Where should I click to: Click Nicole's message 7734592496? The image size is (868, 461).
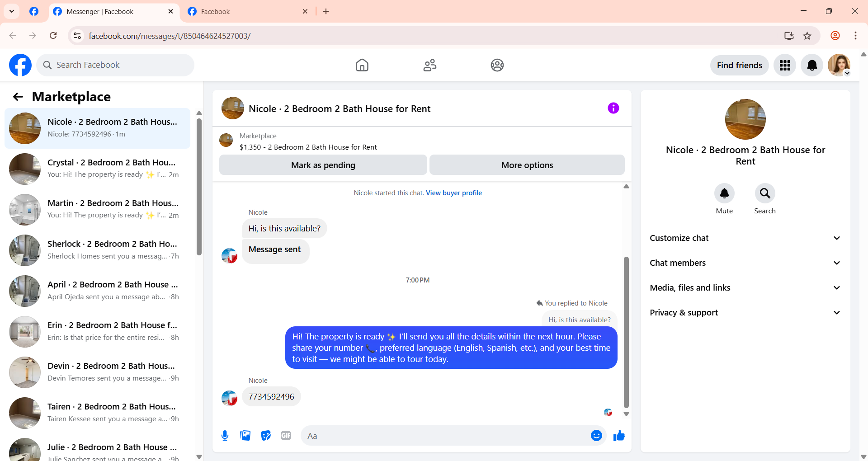coord(271,397)
